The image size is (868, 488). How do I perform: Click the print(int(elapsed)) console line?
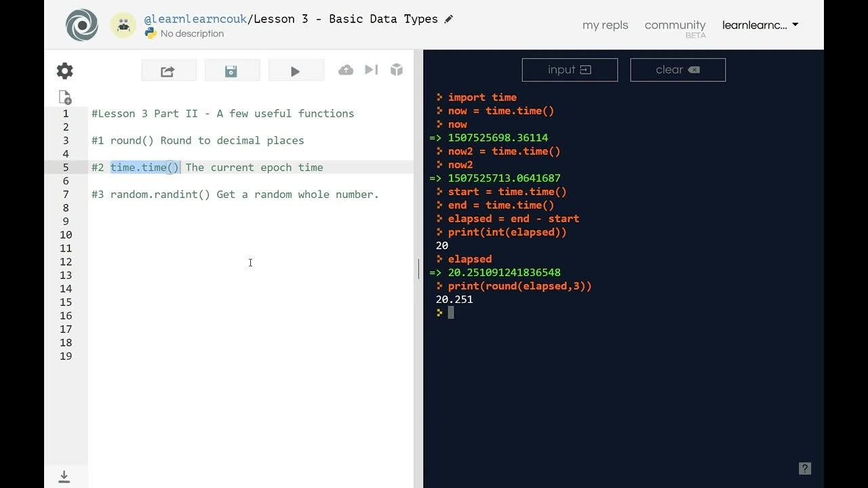(x=507, y=232)
